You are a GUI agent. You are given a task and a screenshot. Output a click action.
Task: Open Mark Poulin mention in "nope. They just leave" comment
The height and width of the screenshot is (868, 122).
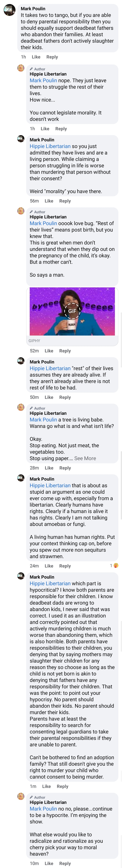pos(43,80)
